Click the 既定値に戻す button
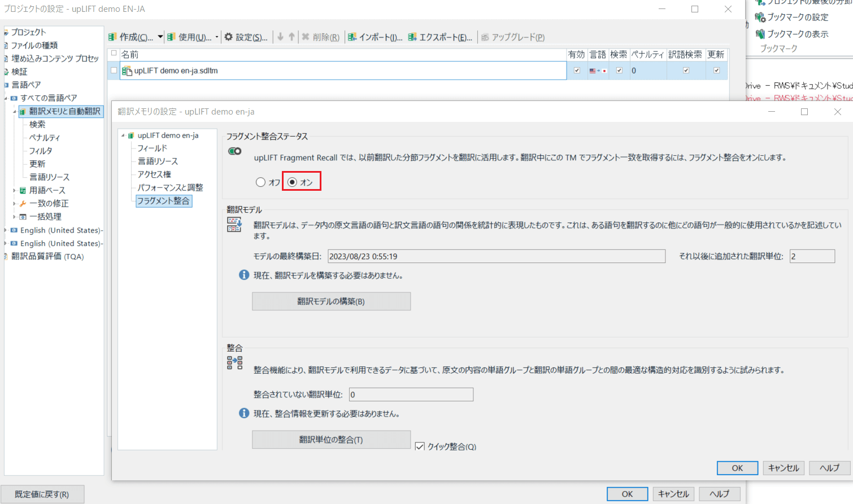The image size is (853, 504). point(42,494)
